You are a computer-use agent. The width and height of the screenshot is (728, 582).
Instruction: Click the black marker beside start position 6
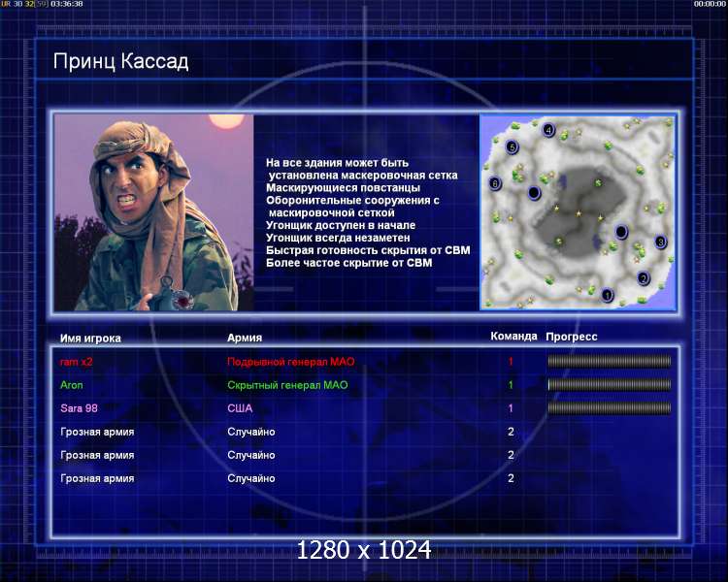[534, 192]
